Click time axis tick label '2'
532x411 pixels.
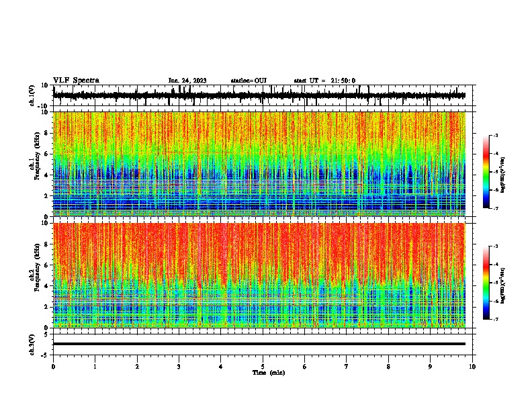point(137,367)
